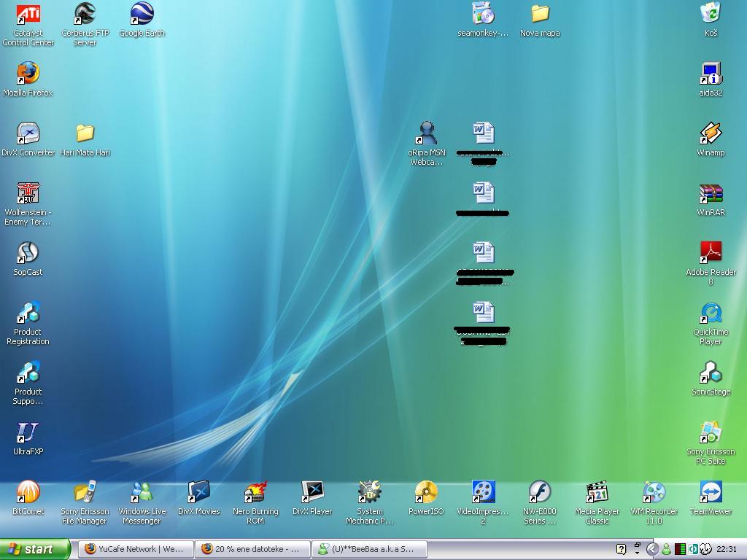Click the TeamViewer desktop icon
This screenshot has width=747, height=560.
pyautogui.click(x=711, y=492)
